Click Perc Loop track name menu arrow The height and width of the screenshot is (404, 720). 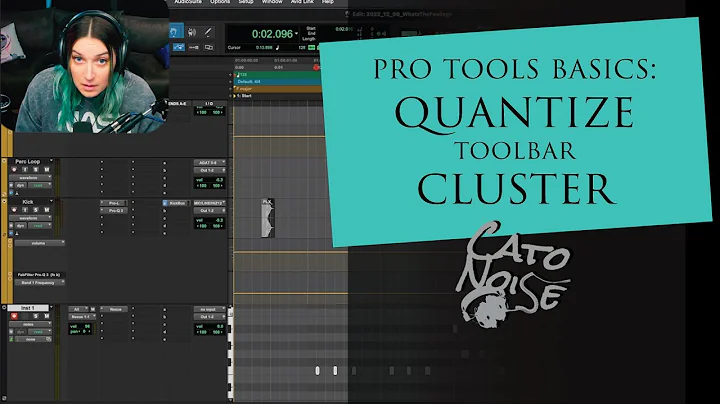tap(51, 161)
